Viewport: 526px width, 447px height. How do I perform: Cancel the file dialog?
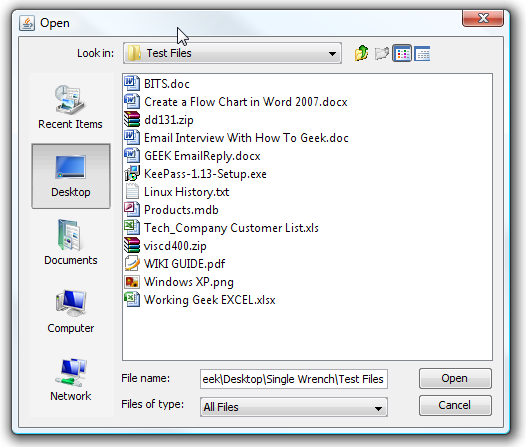tap(455, 405)
